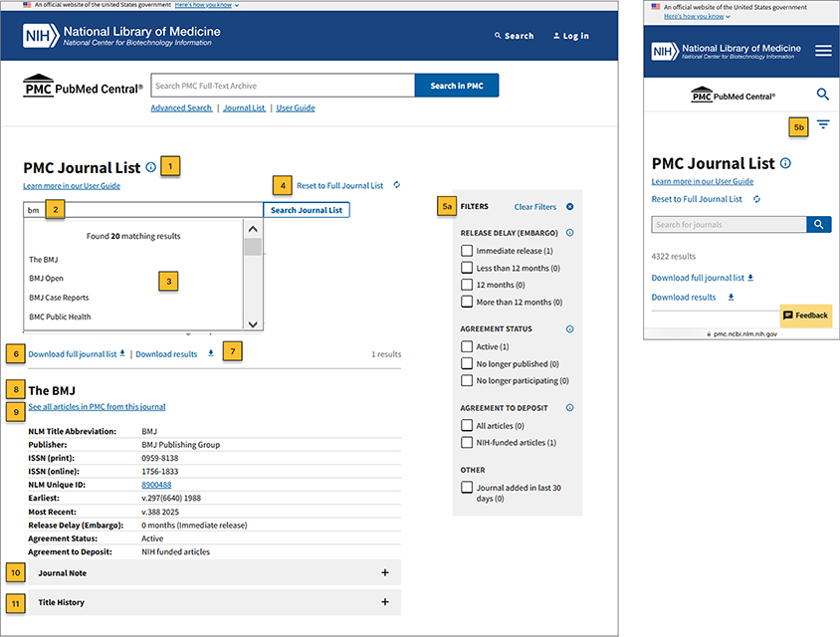The image size is (840, 637).
Task: Open the Agreement Status info icon
Action: point(570,328)
